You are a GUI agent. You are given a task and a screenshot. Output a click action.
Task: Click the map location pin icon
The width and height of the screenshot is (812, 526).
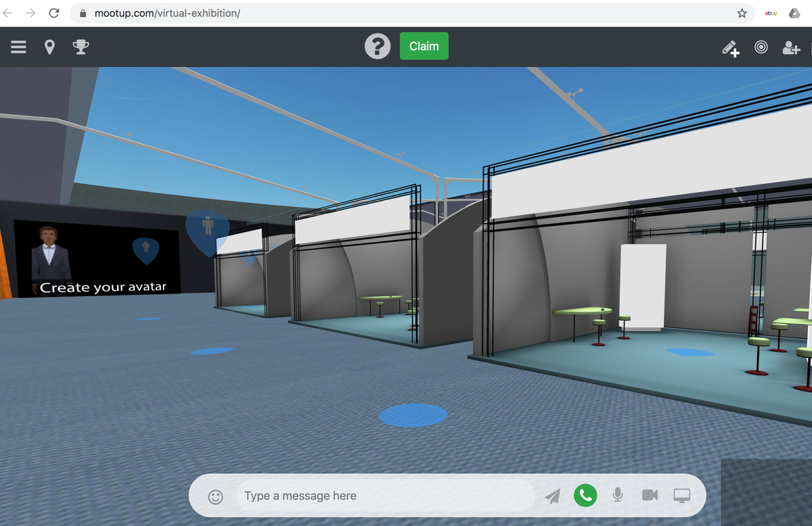[49, 47]
